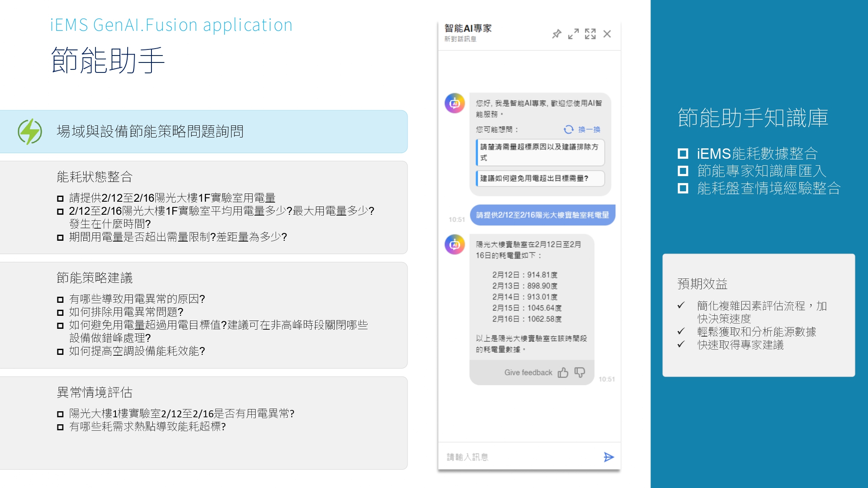Click the thumbs down feedback icon
Image resolution: width=868 pixels, height=488 pixels.
pyautogui.click(x=579, y=372)
